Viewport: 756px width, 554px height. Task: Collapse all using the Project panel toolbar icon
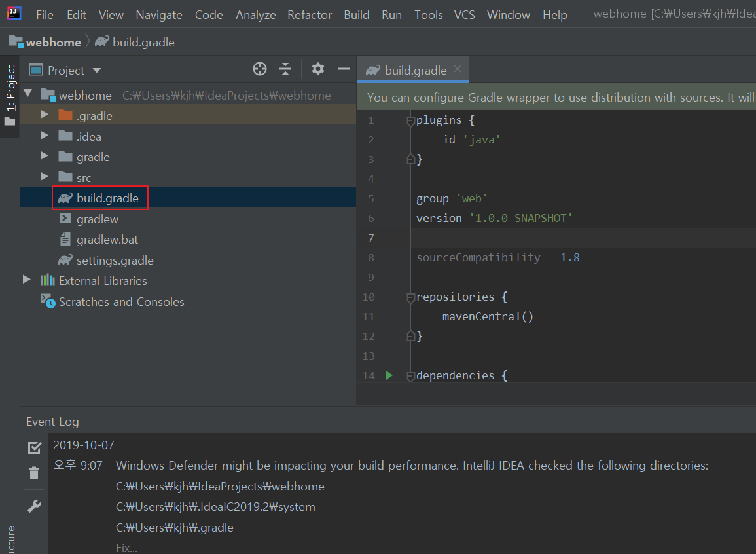285,69
